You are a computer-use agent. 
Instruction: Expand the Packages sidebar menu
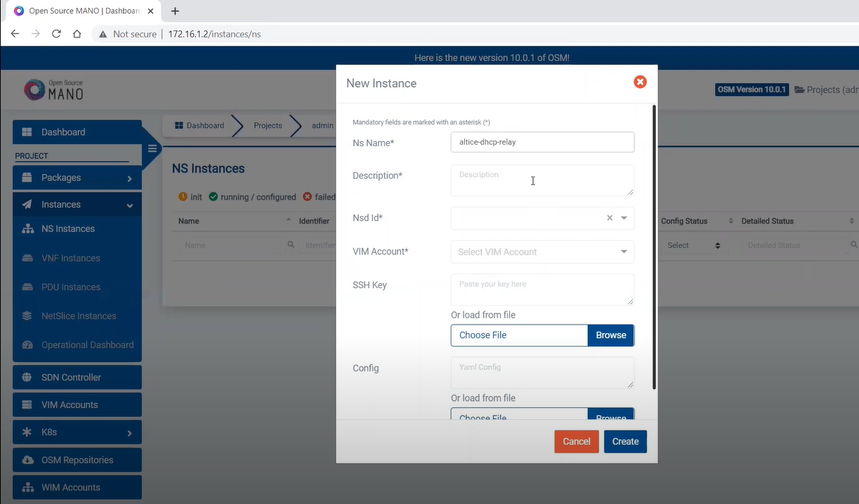(x=77, y=178)
